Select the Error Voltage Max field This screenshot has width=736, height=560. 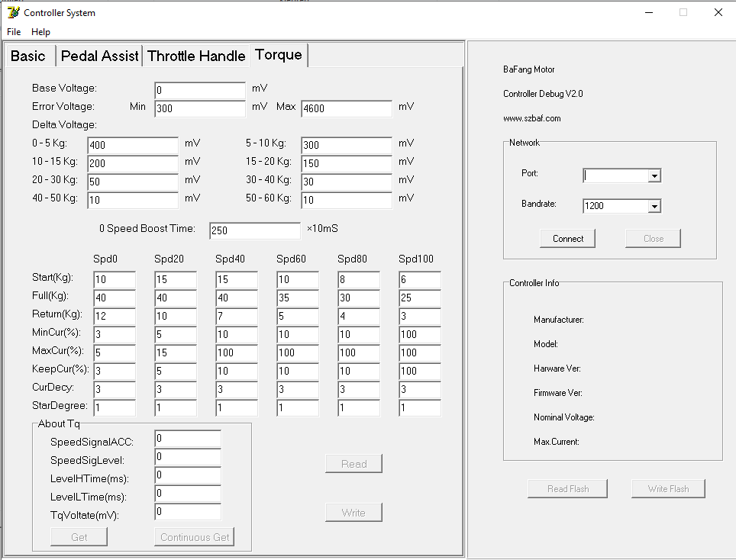click(347, 108)
